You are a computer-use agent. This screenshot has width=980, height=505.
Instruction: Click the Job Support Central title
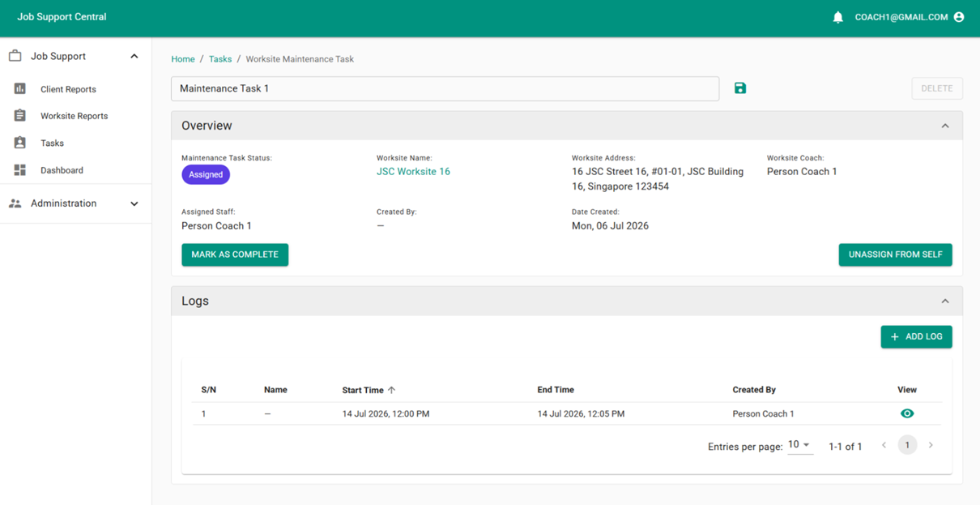click(x=62, y=17)
